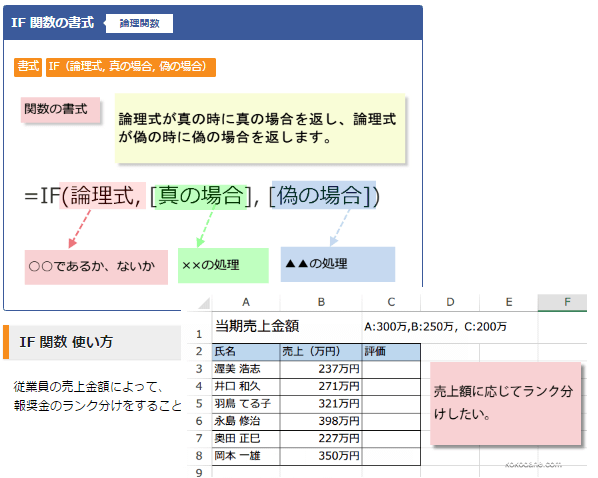
Task: Click the 論理関数 tag in the header
Action: (x=139, y=23)
